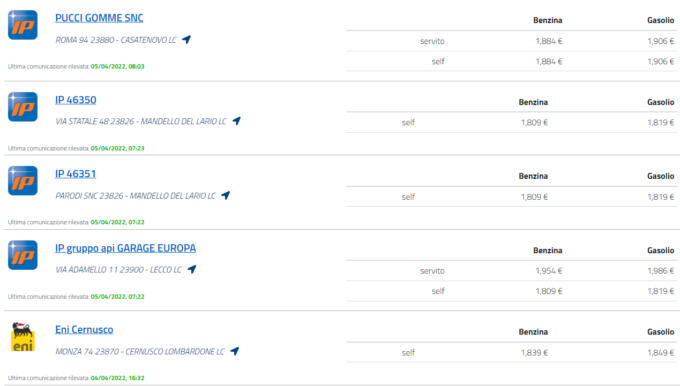Click the ROMA 94 23880 CASATENOVO address text
This screenshot has height=386, width=680.
point(116,40)
